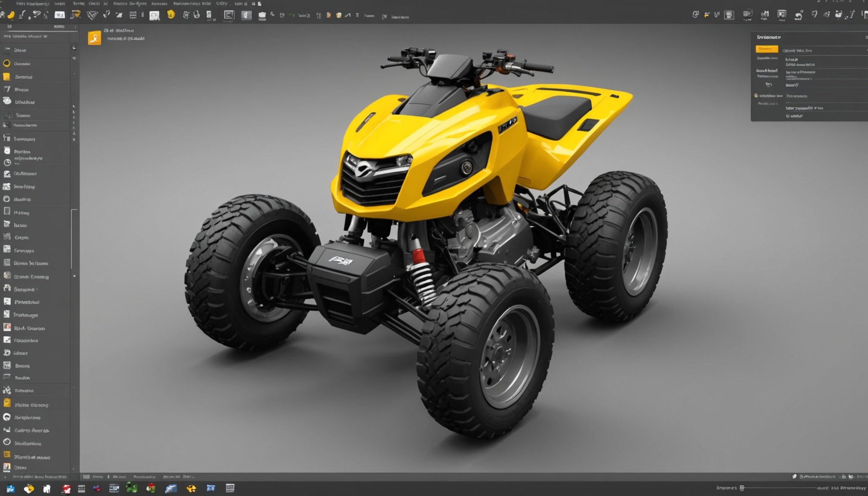Click the 'Bitoos' entry in left sidebar
868x496 pixels.
[22, 90]
